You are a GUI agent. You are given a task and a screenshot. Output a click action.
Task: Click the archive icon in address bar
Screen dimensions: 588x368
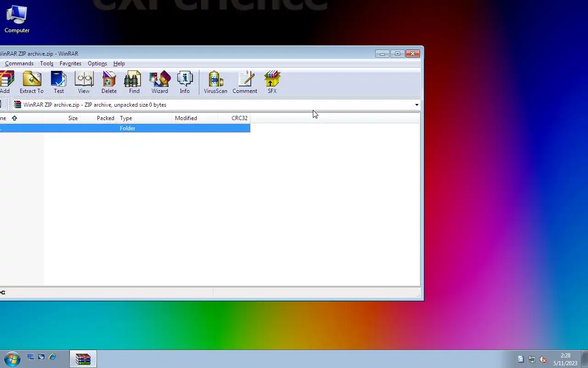click(17, 105)
